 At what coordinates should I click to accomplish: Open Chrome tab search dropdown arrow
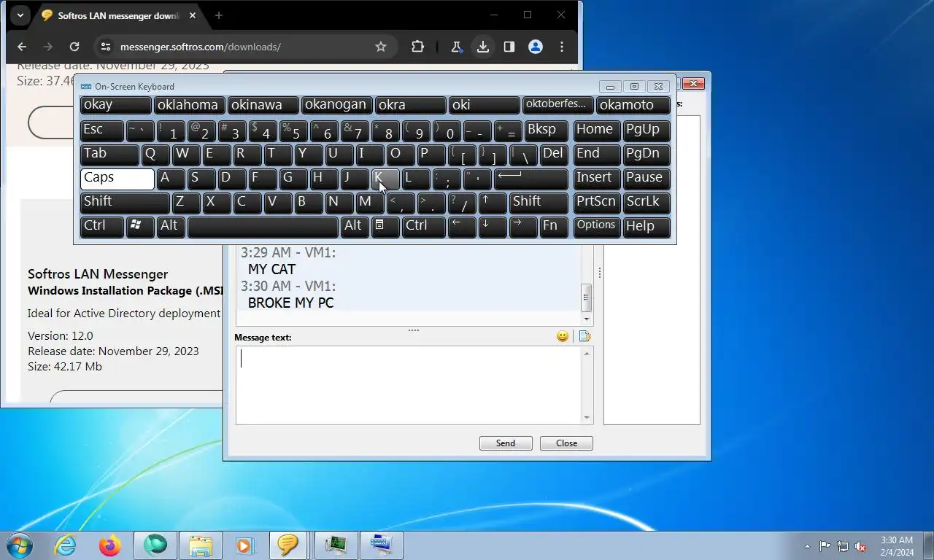(x=20, y=15)
